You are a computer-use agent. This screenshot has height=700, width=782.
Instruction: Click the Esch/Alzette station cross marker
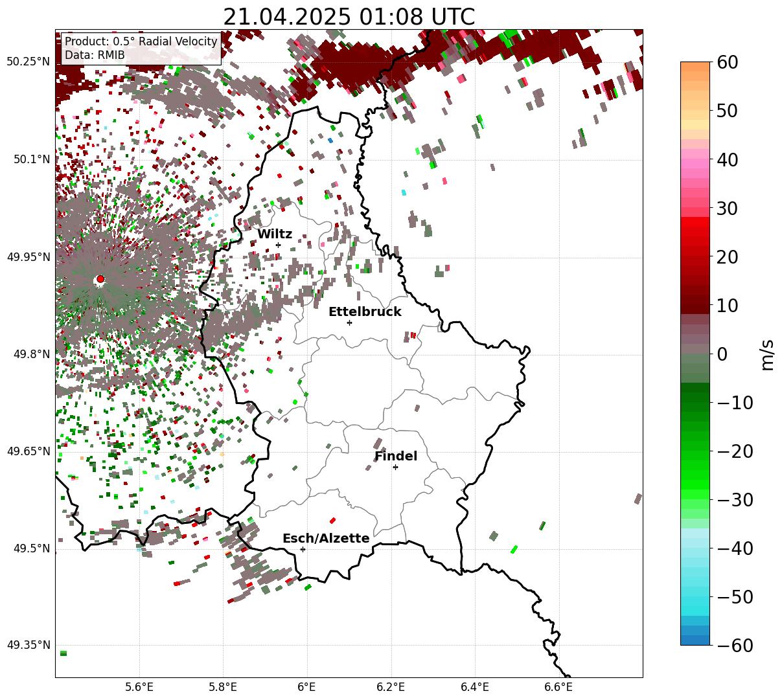coord(303,549)
